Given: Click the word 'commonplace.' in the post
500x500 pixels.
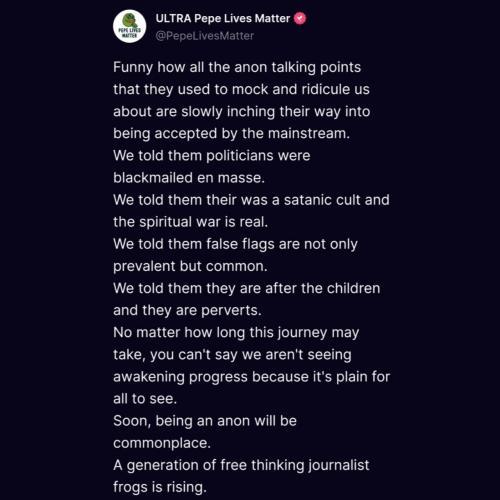Looking at the screenshot, I should [162, 443].
